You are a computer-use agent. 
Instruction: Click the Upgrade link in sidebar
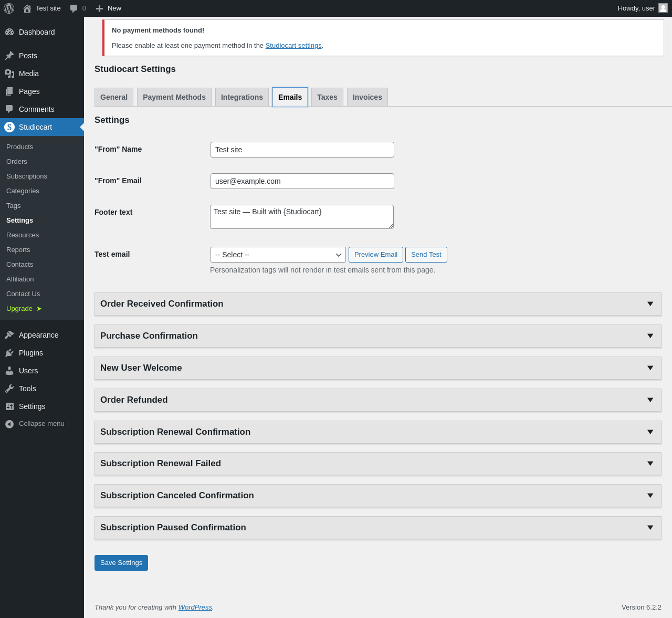pos(24,309)
